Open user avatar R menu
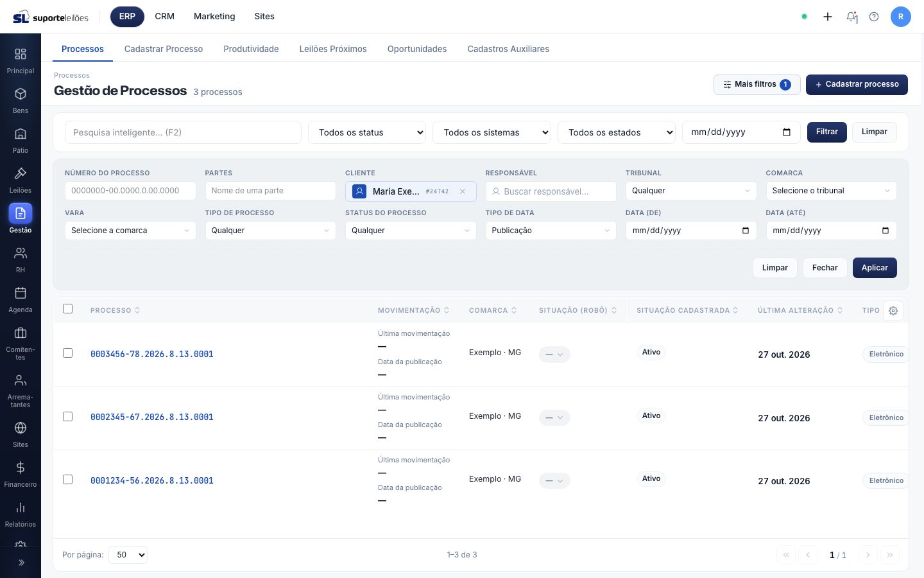Screen dimensions: 924x578 [x=901, y=17]
